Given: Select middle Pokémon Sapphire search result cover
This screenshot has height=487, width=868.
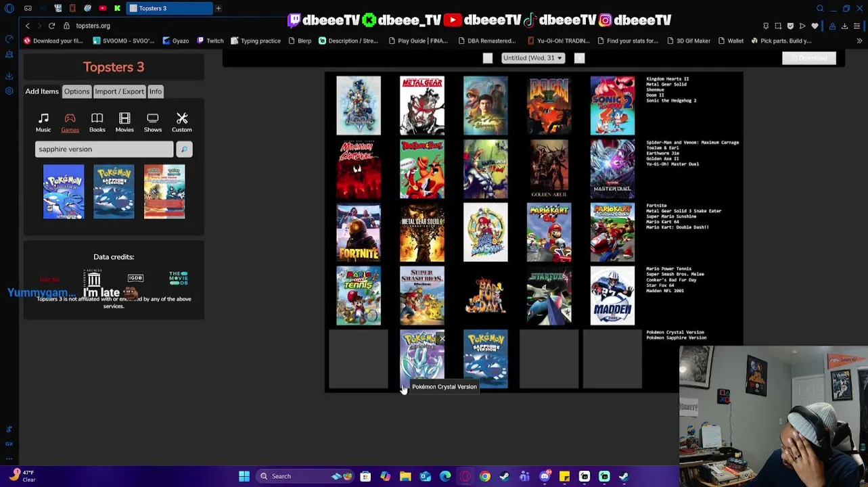Looking at the screenshot, I should [x=114, y=191].
